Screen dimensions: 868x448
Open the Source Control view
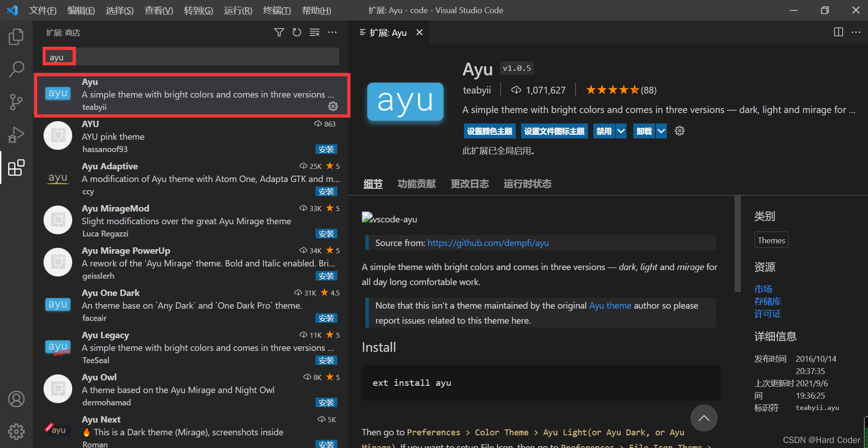point(16,102)
